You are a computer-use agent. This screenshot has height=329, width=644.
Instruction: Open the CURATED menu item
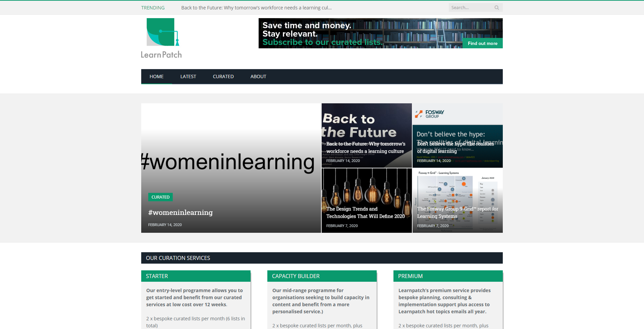click(223, 76)
